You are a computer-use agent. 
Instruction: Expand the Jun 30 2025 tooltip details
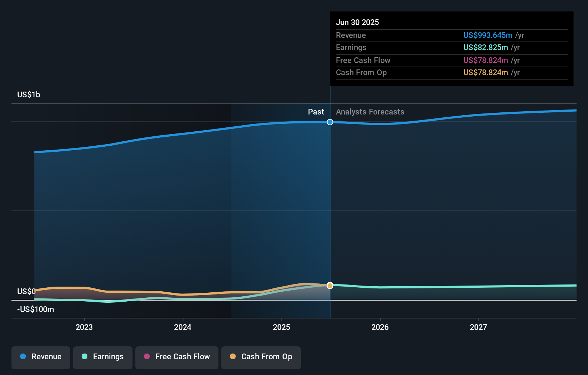(x=357, y=22)
